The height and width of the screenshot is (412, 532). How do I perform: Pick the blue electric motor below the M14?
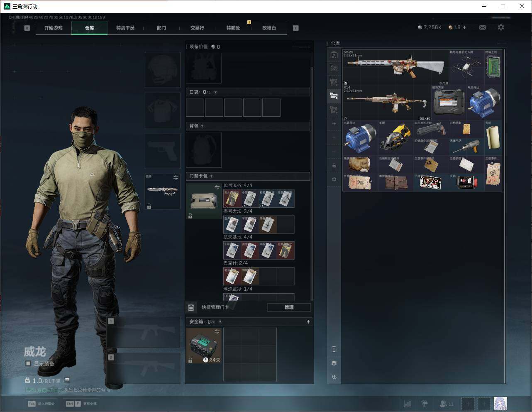361,138
